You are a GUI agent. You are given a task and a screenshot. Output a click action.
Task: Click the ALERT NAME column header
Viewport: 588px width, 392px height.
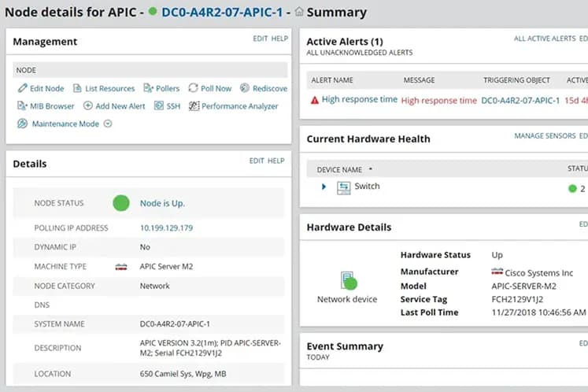332,80
